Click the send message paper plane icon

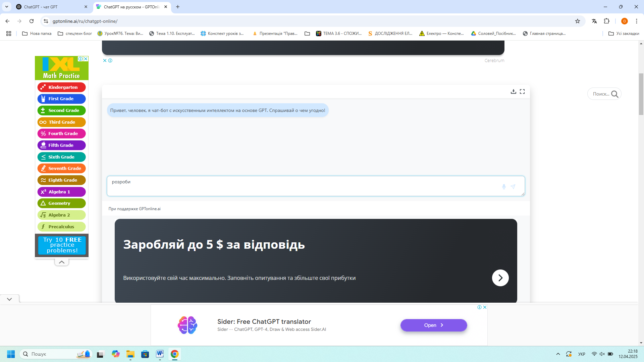click(513, 187)
